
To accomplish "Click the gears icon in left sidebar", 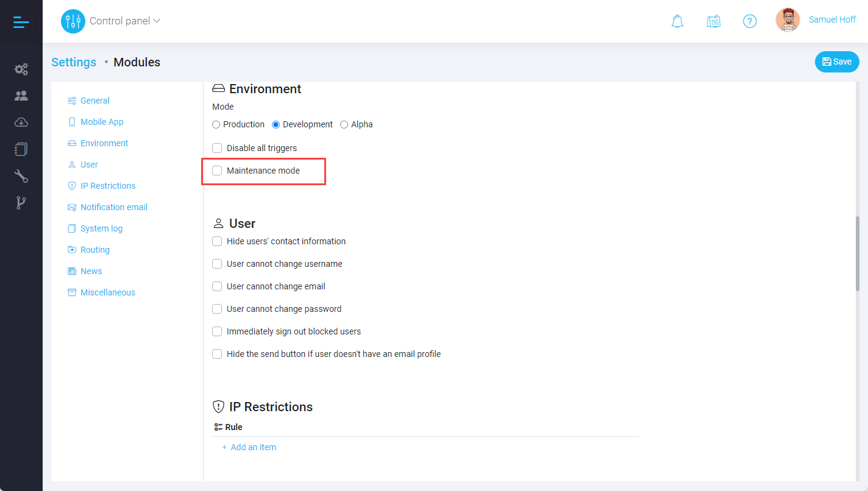I will [x=21, y=69].
